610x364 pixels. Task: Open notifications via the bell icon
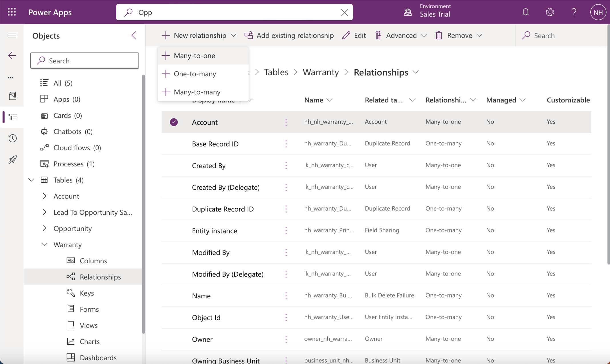pos(525,12)
